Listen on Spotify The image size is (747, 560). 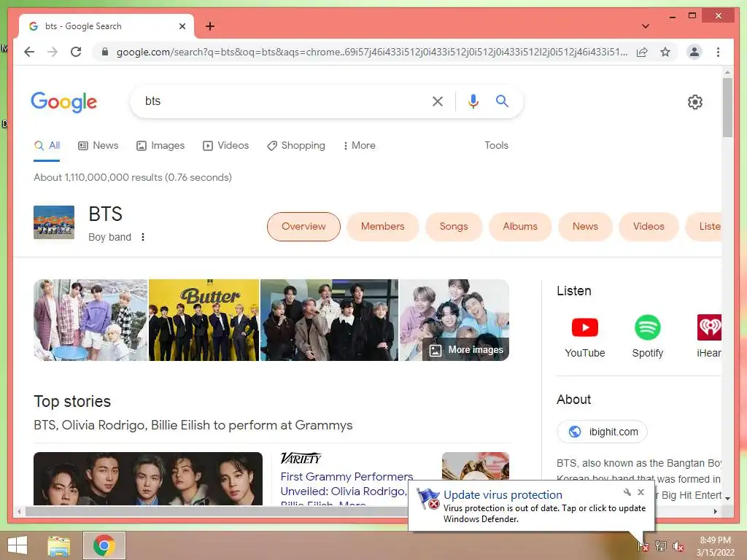[x=648, y=337]
